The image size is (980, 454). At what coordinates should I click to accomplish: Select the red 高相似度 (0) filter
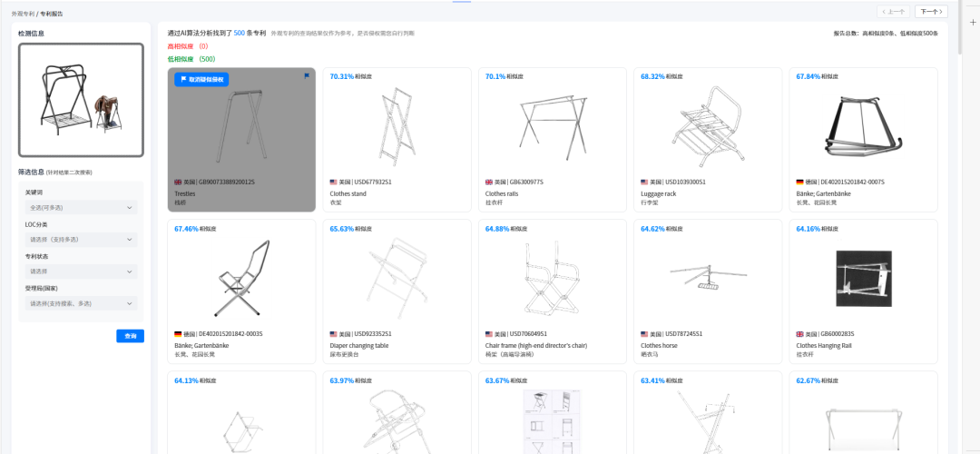pos(188,46)
